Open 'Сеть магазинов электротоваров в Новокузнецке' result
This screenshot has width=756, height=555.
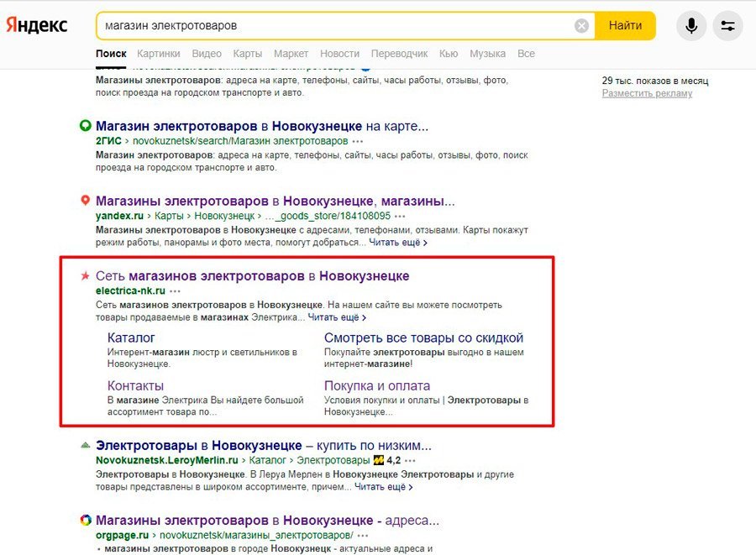253,276
